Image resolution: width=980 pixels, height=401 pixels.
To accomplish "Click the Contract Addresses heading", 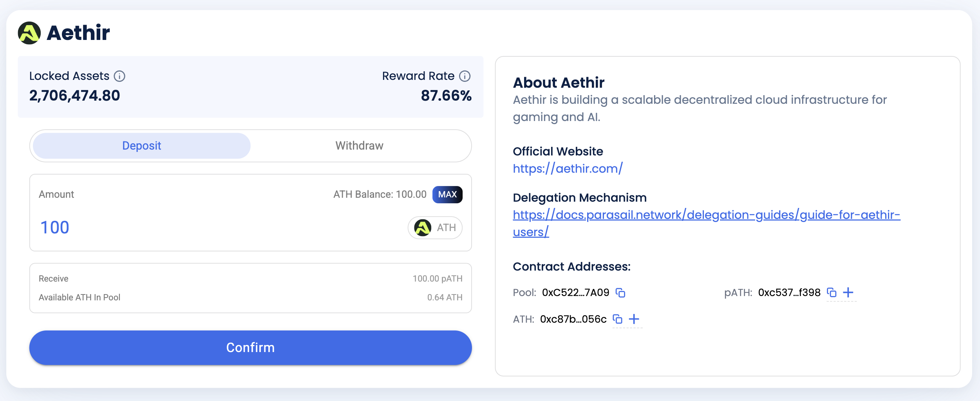I will (572, 267).
